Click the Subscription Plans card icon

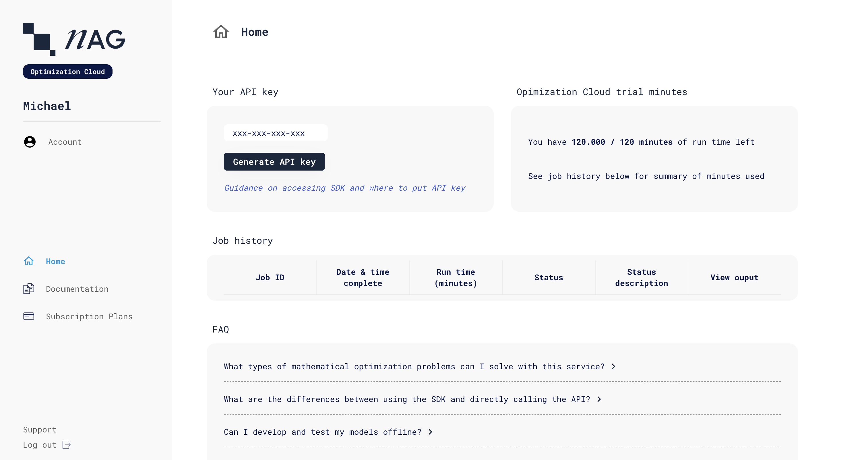click(x=29, y=316)
